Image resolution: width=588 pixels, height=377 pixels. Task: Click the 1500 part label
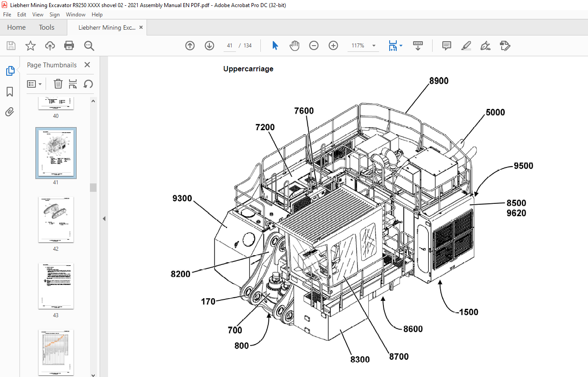coord(468,312)
